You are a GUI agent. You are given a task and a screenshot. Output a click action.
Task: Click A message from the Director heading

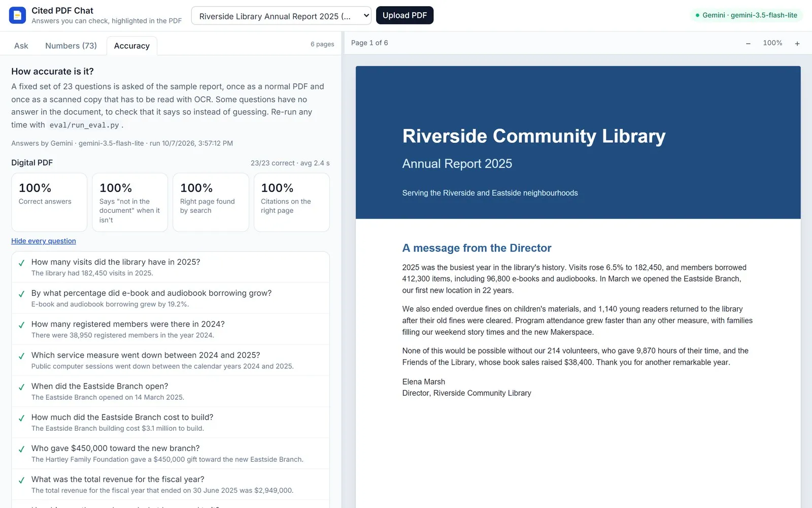coord(477,248)
